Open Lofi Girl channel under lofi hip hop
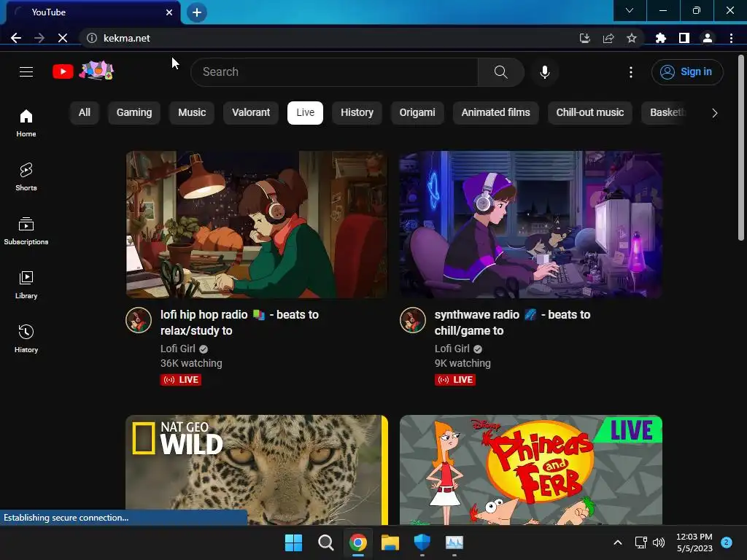This screenshot has width=747, height=560. tap(178, 349)
